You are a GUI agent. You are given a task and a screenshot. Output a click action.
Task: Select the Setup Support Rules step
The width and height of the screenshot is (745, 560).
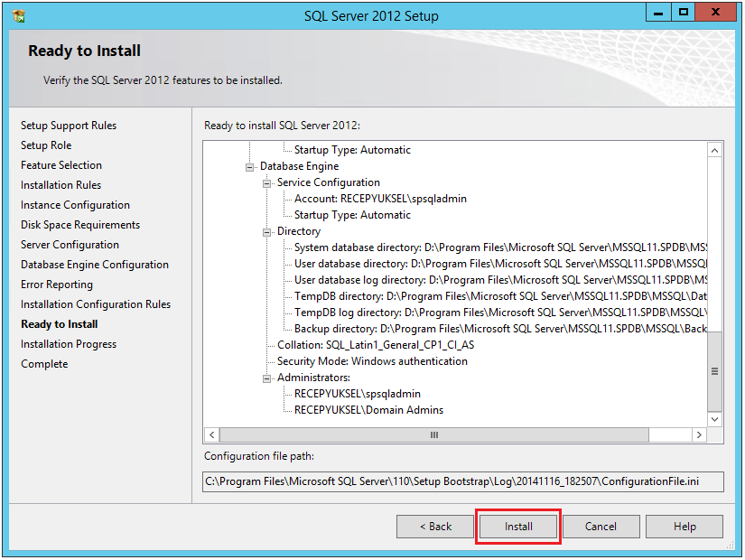pyautogui.click(x=69, y=126)
